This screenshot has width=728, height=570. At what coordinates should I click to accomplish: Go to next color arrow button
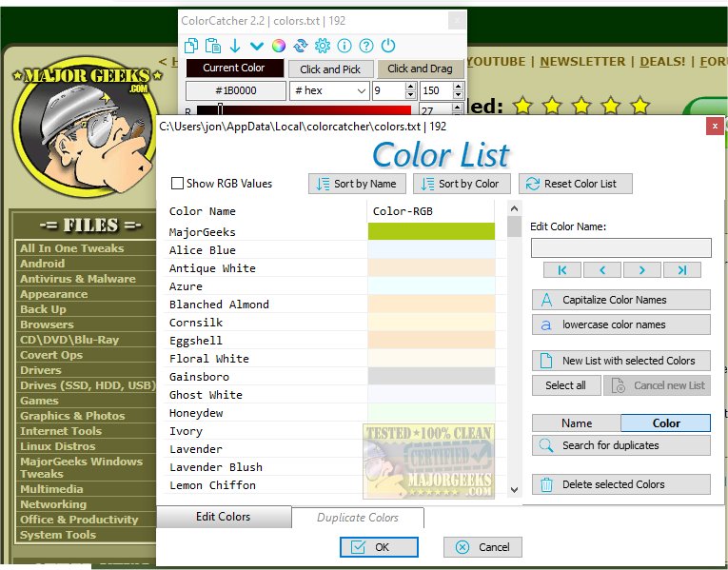(642, 270)
